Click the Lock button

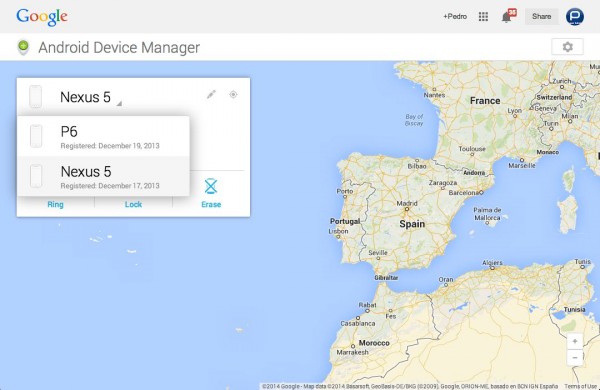point(133,204)
